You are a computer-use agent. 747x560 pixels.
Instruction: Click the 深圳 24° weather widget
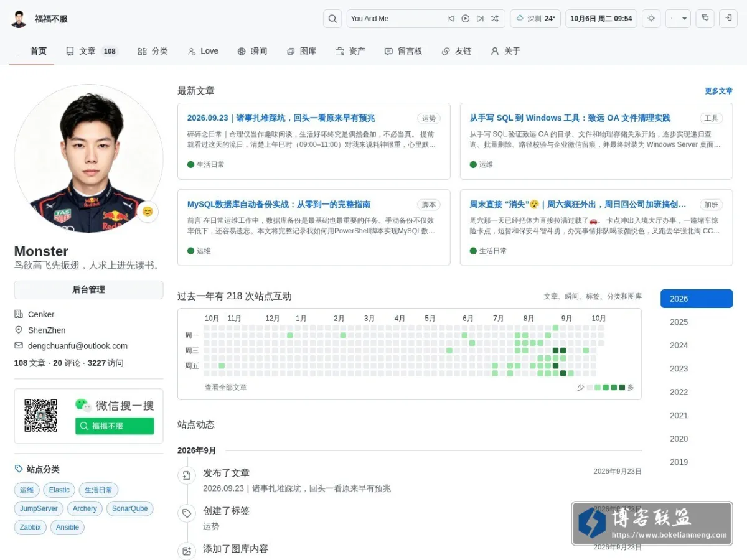[x=535, y=19]
